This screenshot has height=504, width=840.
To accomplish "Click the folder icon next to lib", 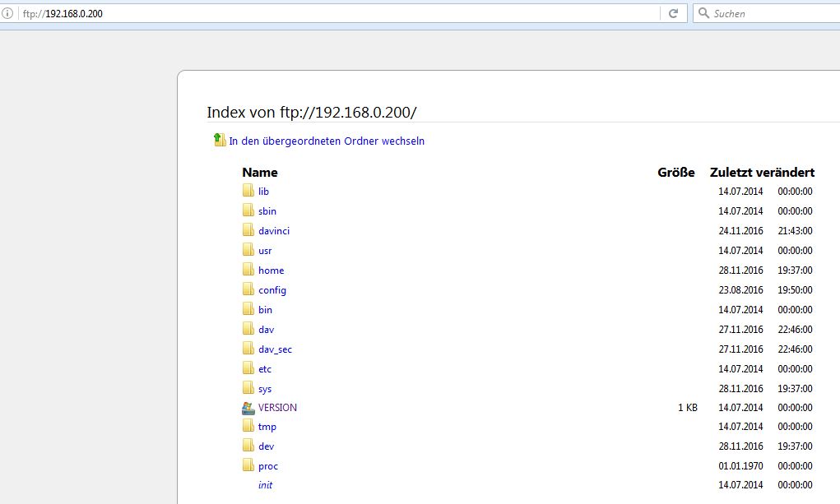I will click(x=248, y=191).
